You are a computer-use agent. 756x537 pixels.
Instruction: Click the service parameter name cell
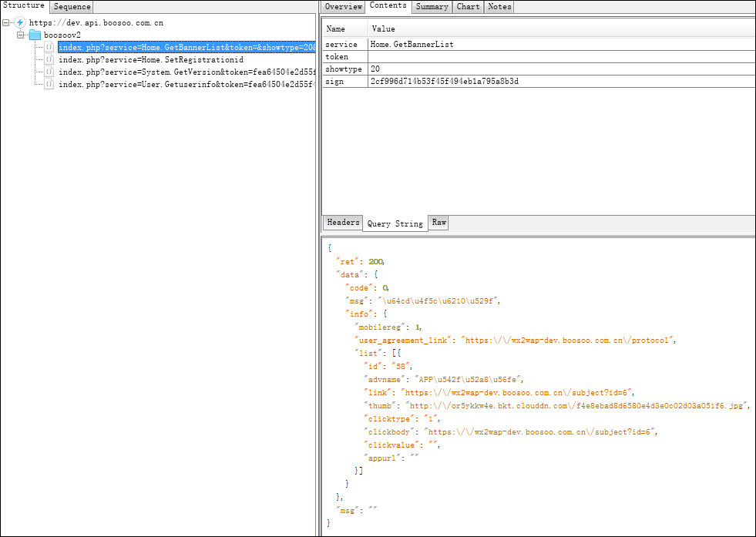[x=345, y=45]
